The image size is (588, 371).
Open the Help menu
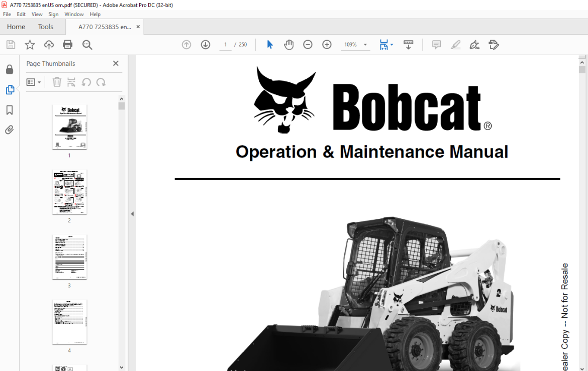pos(95,14)
